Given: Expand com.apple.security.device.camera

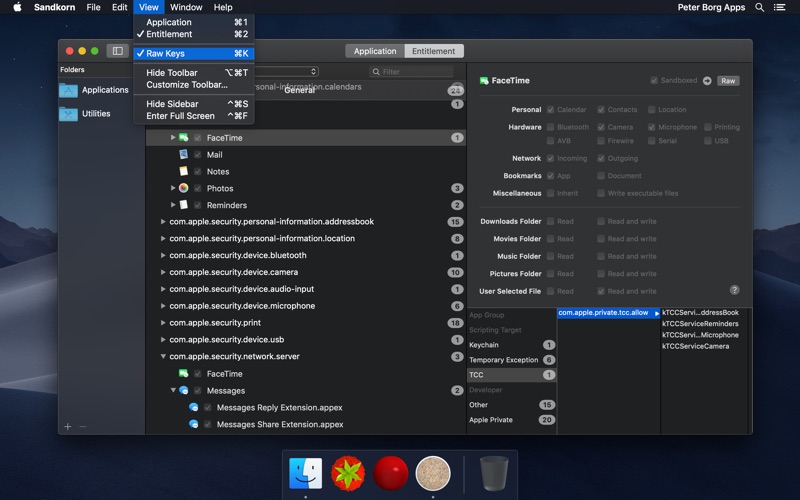Looking at the screenshot, I should (x=163, y=272).
